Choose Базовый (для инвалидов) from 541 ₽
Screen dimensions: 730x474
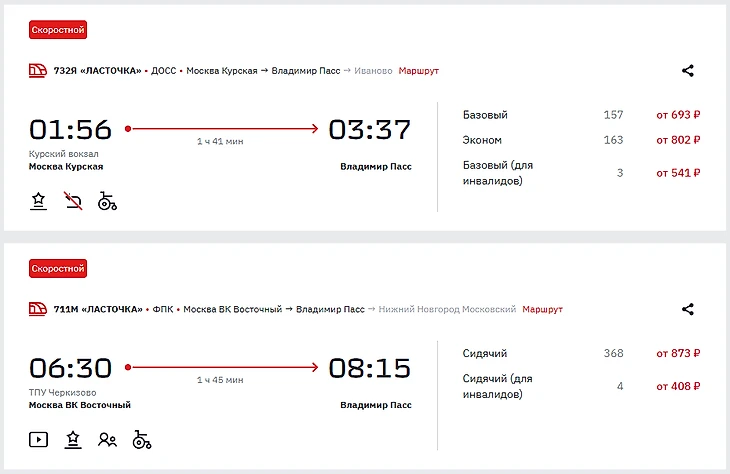tap(678, 173)
